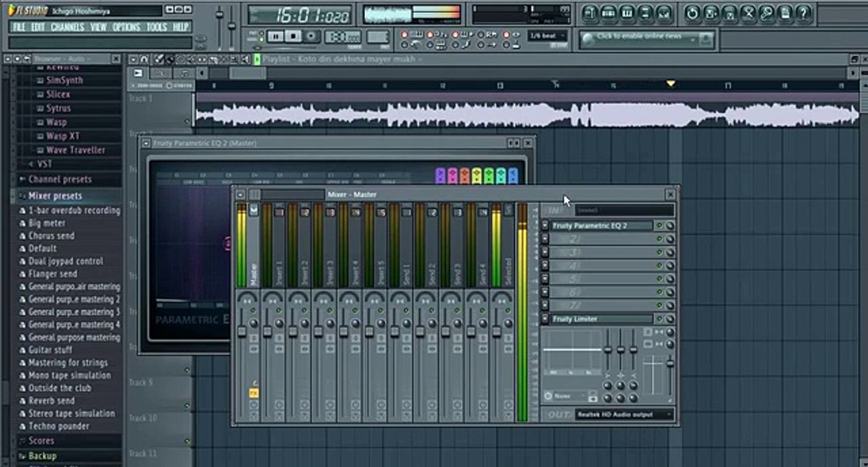Viewport: 868px width, 467px height.
Task: Stop playback with the transport stop button
Action: 293,37
